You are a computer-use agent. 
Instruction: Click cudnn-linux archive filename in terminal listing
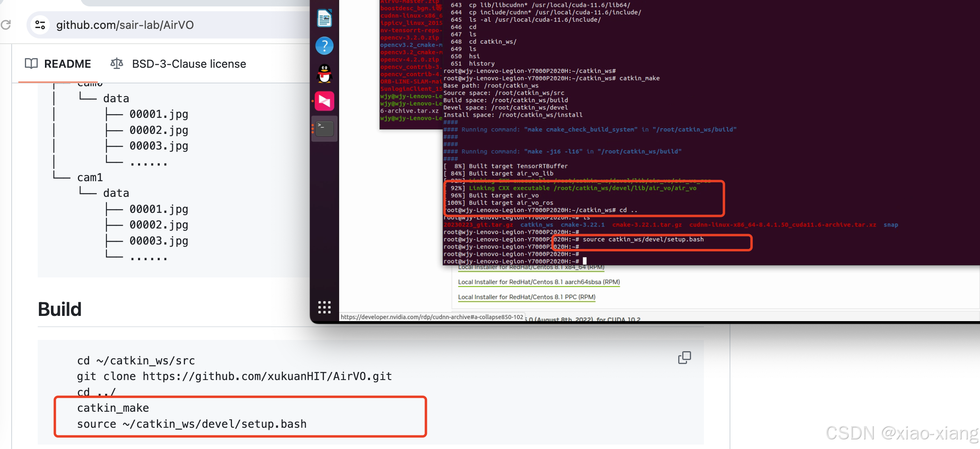tap(783, 225)
